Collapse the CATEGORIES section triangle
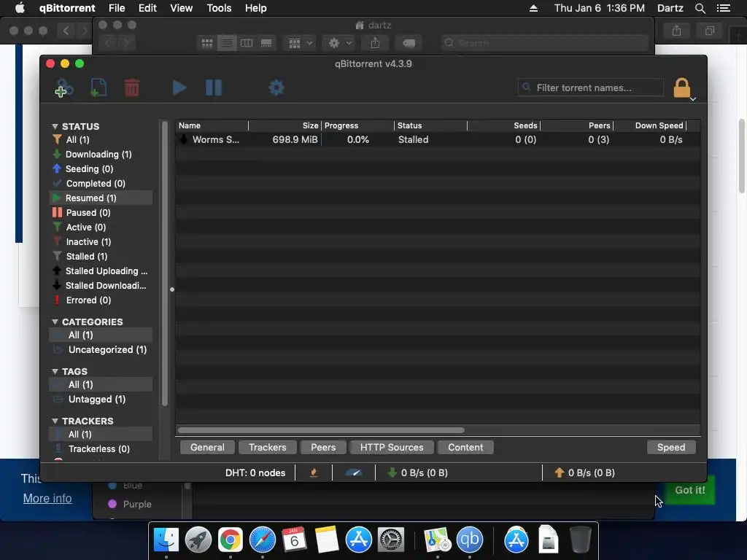 pos(55,322)
